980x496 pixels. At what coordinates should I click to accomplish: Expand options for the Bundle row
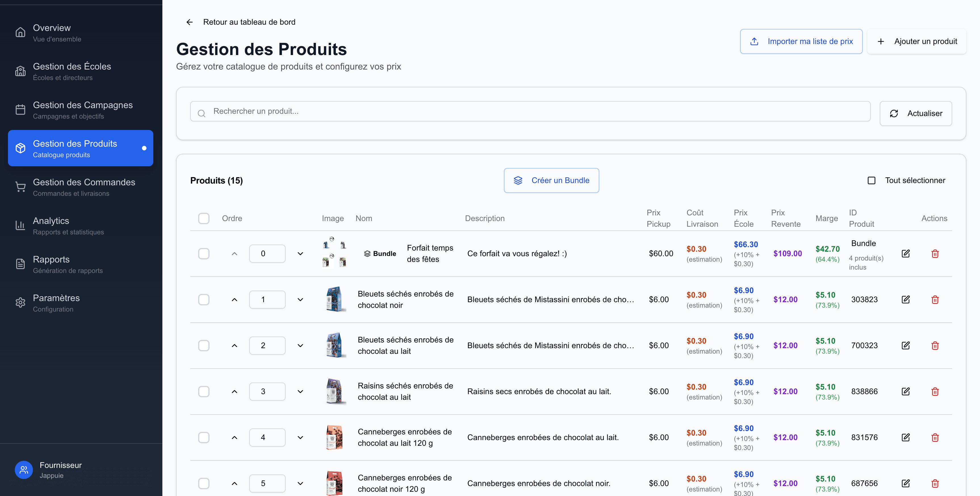pos(300,253)
